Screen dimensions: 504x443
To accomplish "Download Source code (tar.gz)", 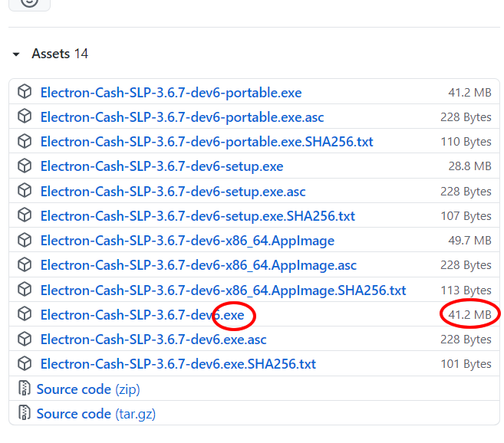I will (96, 414).
